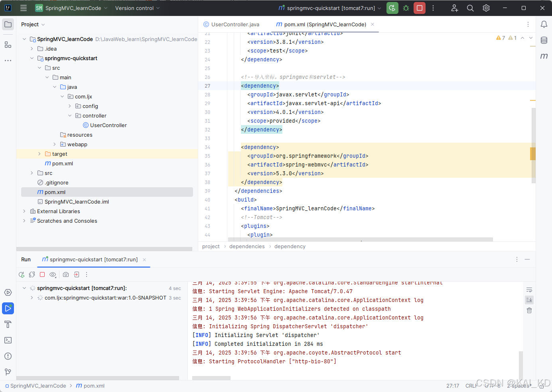Image resolution: width=552 pixels, height=392 pixels.
Task: Close the pom.xml editor tab
Action: [373, 24]
